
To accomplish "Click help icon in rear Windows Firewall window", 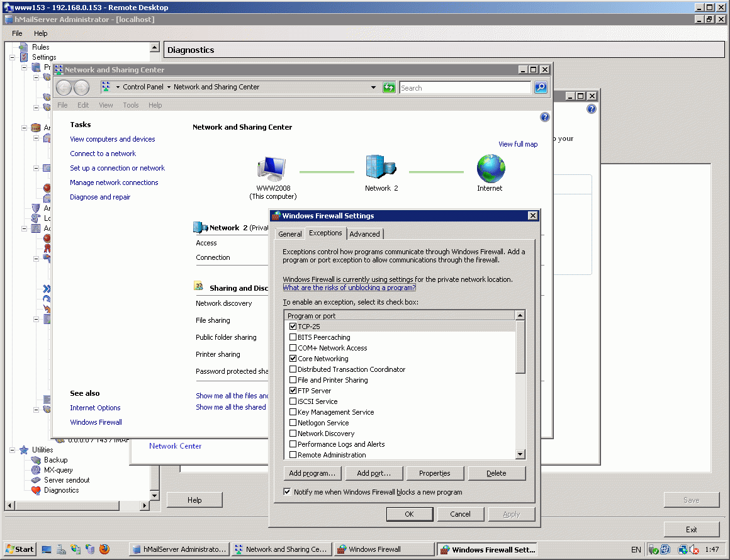I will pyautogui.click(x=592, y=109).
